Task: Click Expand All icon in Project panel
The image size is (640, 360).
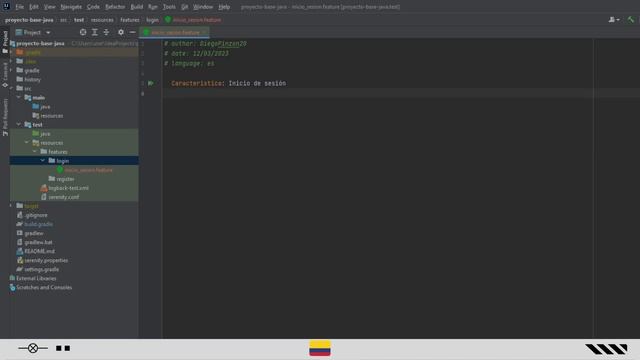Action: tap(95, 32)
